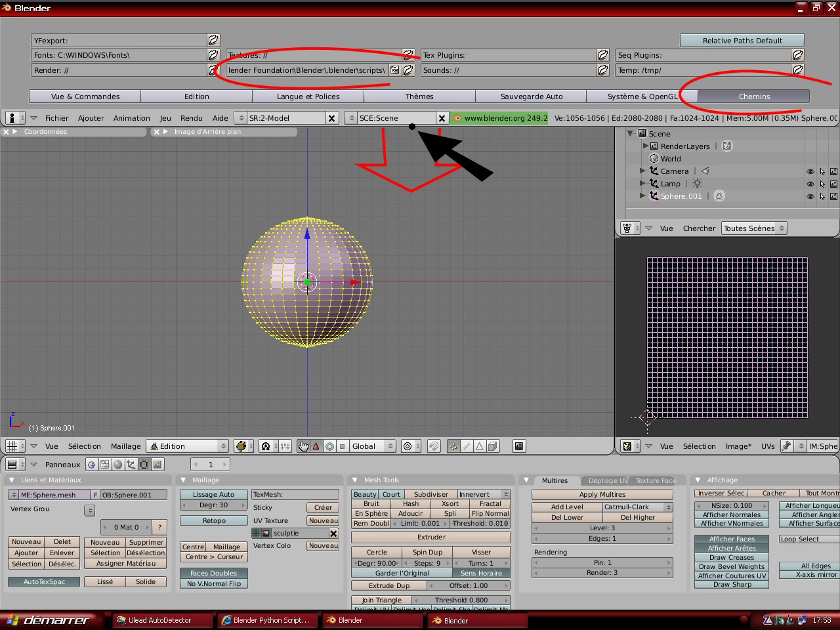Switch to the Shading context sphere icon

118,465
